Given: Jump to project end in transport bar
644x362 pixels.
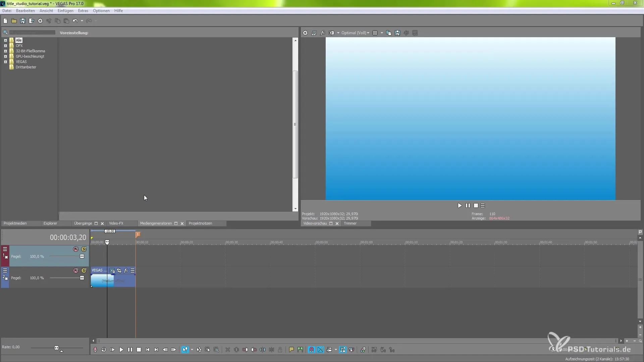Looking at the screenshot, I should coord(156,350).
